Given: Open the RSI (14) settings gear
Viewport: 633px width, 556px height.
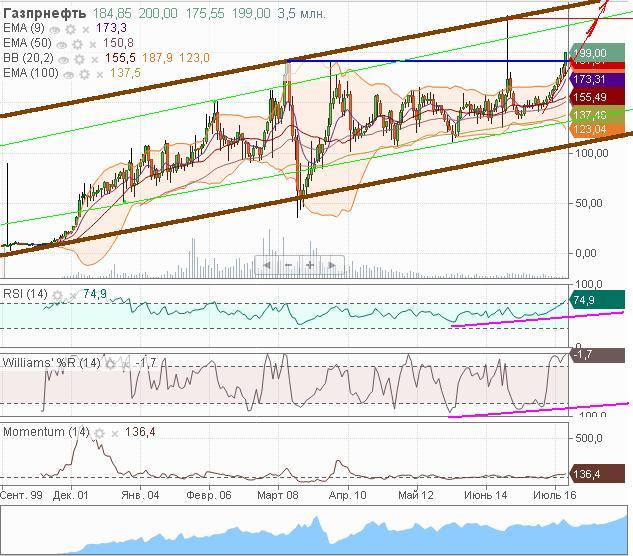Looking at the screenshot, I should [x=58, y=296].
